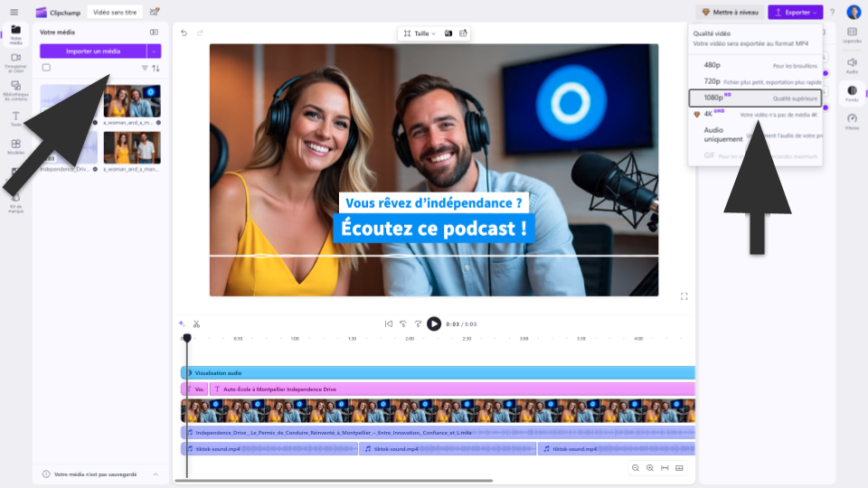Rewind five seconds
The image size is (868, 488).
tap(403, 324)
